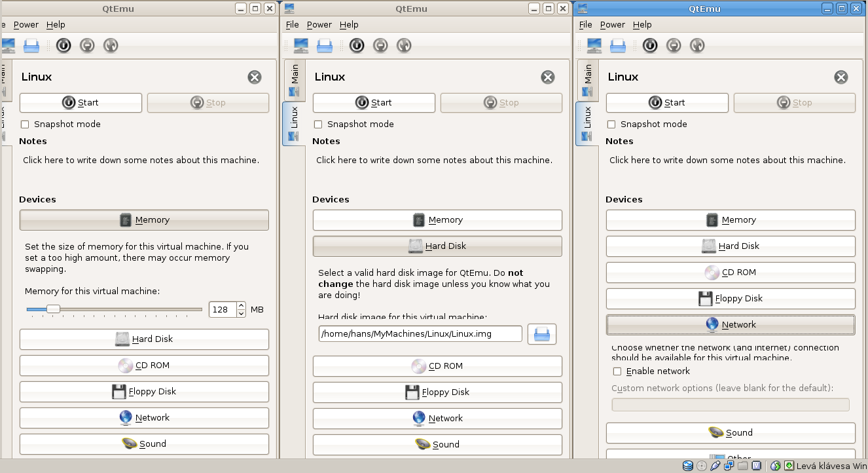Click the virtualization chip icon in status bar
The width and height of the screenshot is (868, 473).
coord(757,466)
